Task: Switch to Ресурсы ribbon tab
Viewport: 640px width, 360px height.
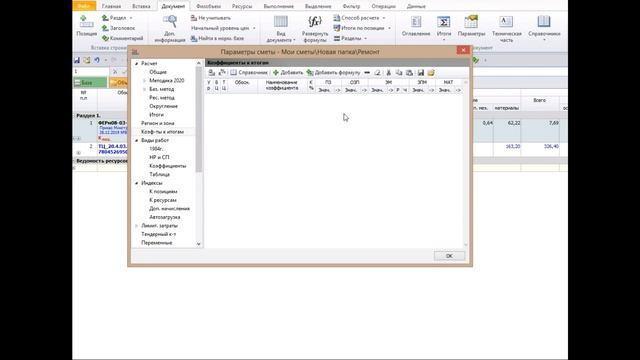Action: (242, 6)
